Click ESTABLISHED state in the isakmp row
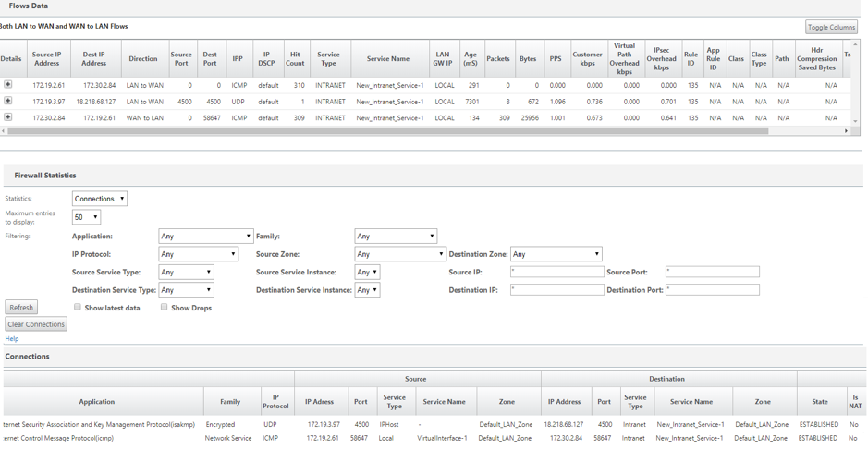This screenshot has height=450, width=868. tap(819, 424)
